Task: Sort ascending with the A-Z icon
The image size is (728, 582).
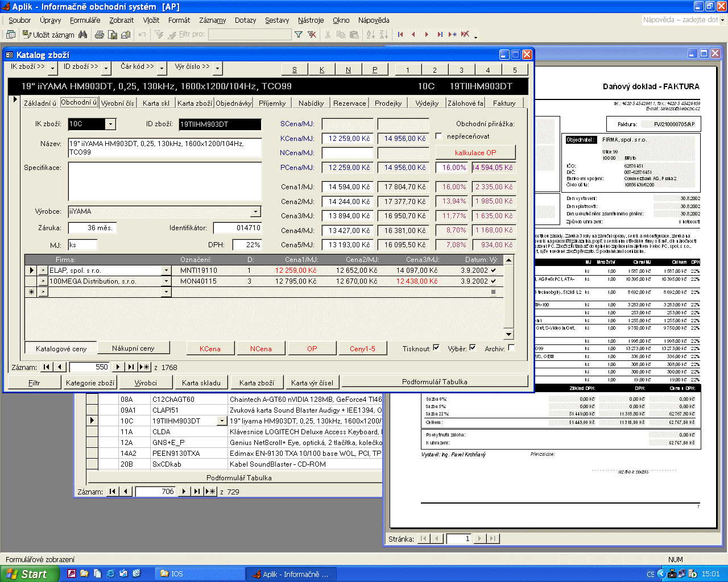Action: [371, 35]
